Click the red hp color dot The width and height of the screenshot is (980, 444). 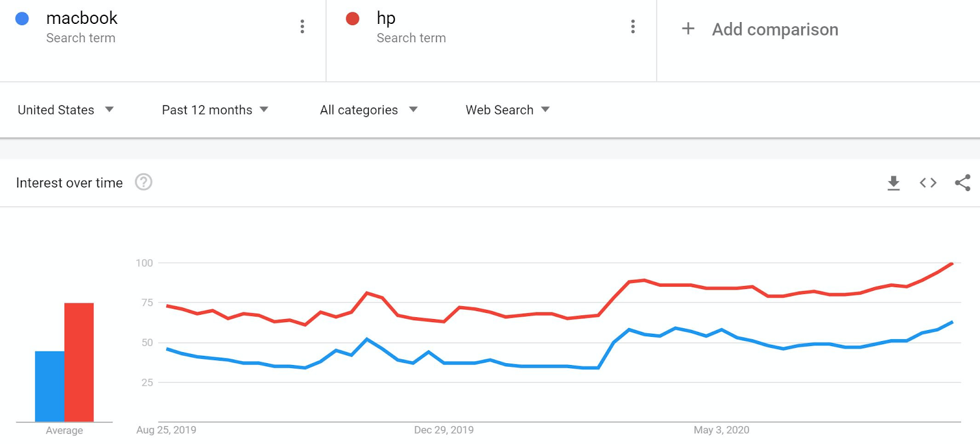point(352,19)
